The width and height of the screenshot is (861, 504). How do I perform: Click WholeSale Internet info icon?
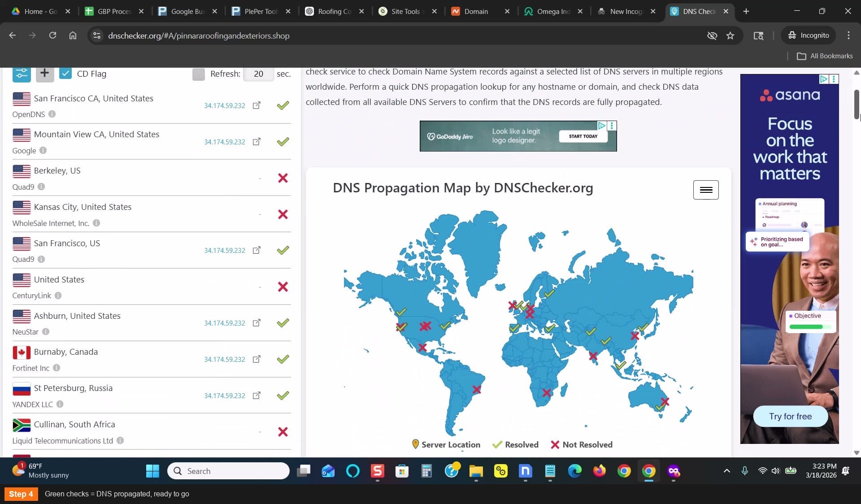[x=96, y=223]
